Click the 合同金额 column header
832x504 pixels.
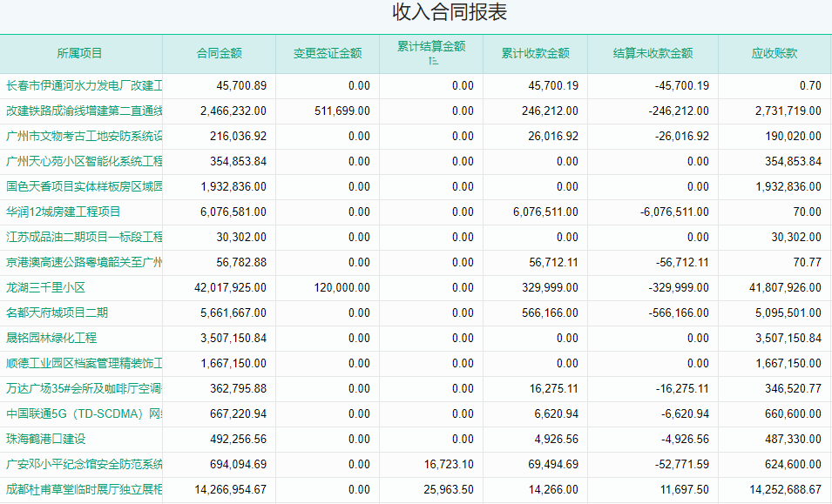point(219,53)
